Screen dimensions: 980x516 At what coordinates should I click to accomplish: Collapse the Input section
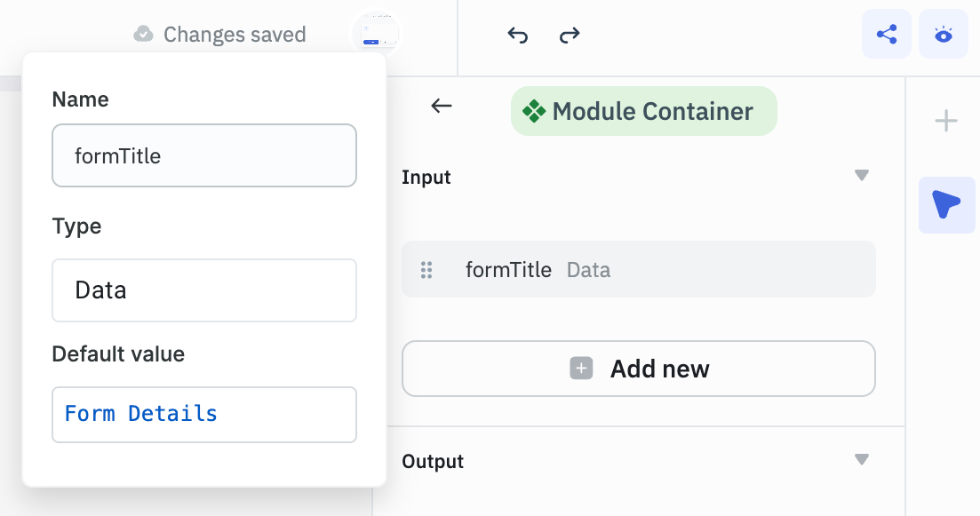pos(861,175)
